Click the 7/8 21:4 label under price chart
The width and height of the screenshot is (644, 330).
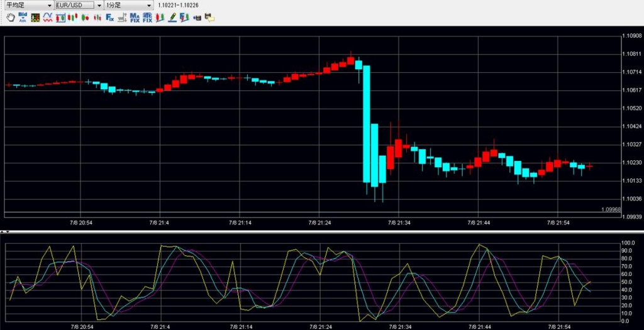tap(159, 223)
